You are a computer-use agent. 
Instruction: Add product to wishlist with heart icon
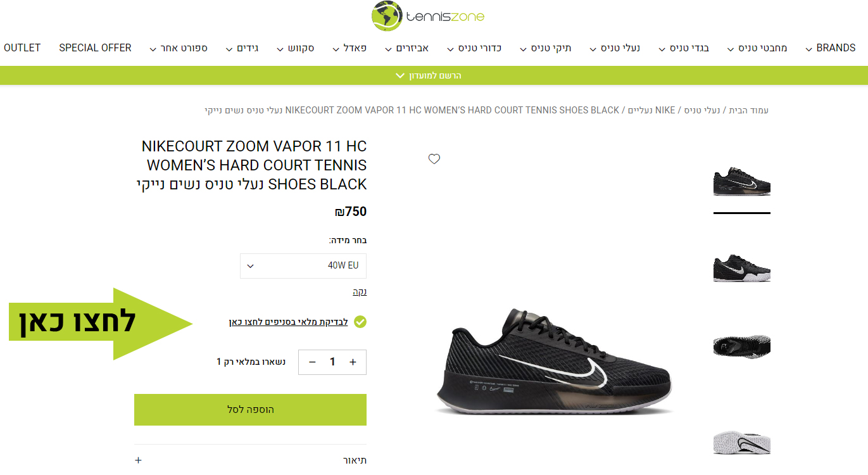(x=434, y=159)
